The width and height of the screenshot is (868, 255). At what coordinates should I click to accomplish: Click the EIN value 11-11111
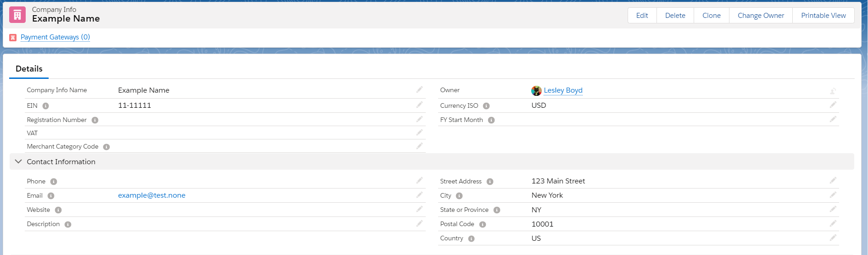(134, 105)
